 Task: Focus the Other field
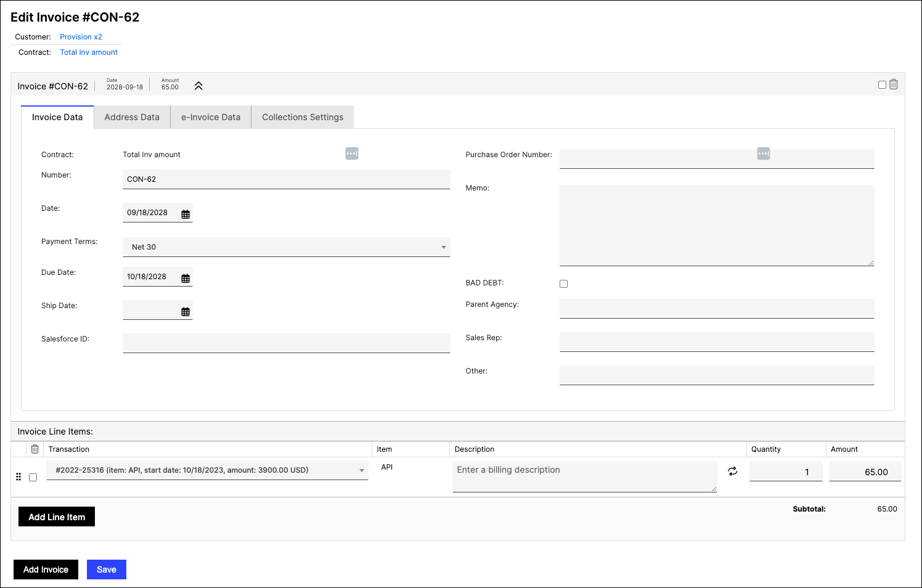pos(717,375)
